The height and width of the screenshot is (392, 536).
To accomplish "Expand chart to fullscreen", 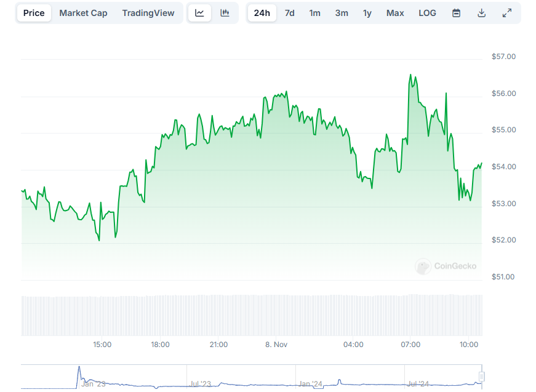I will point(507,13).
